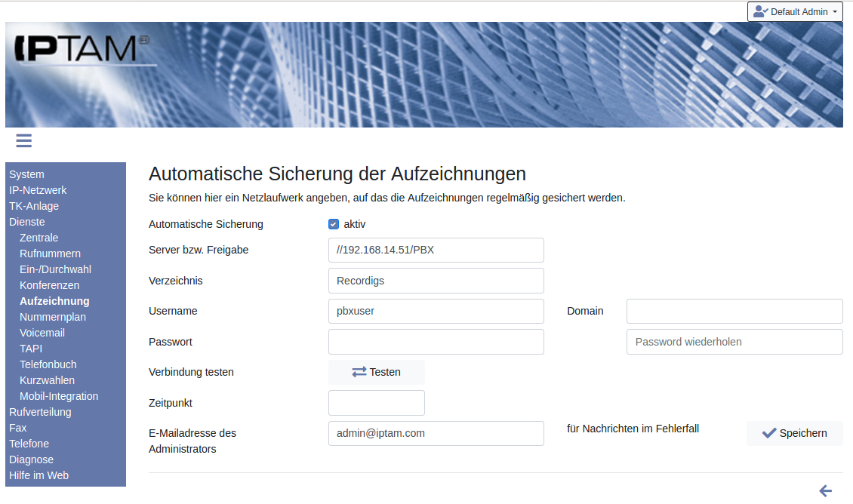Select Nummernplan from the sidebar

coord(53,317)
